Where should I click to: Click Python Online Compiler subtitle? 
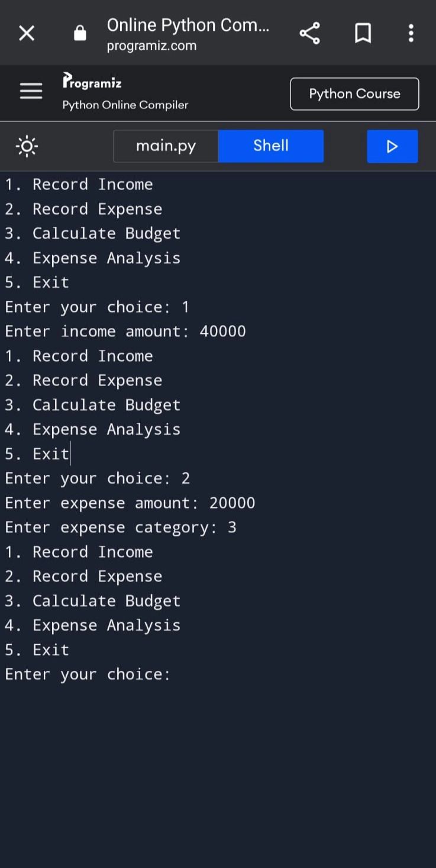[x=125, y=105]
